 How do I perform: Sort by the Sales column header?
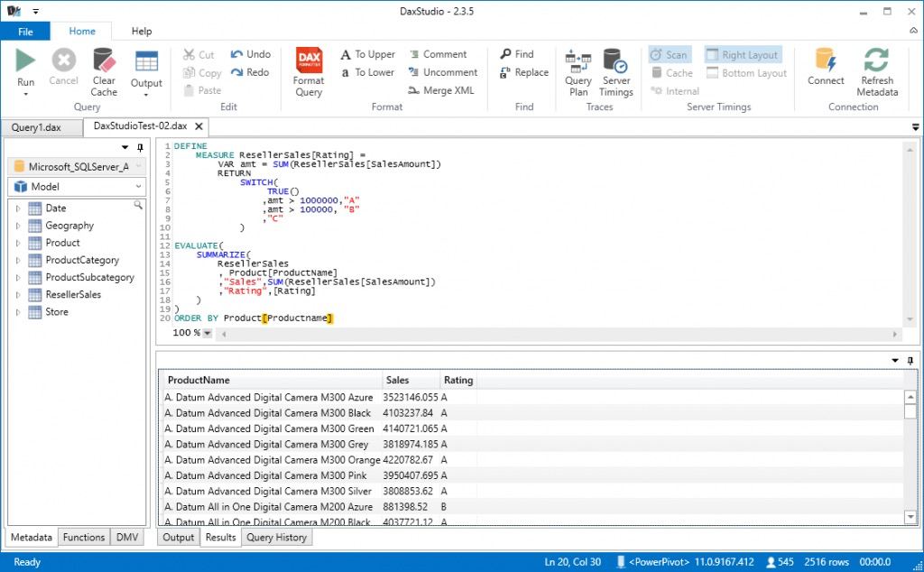click(x=411, y=380)
